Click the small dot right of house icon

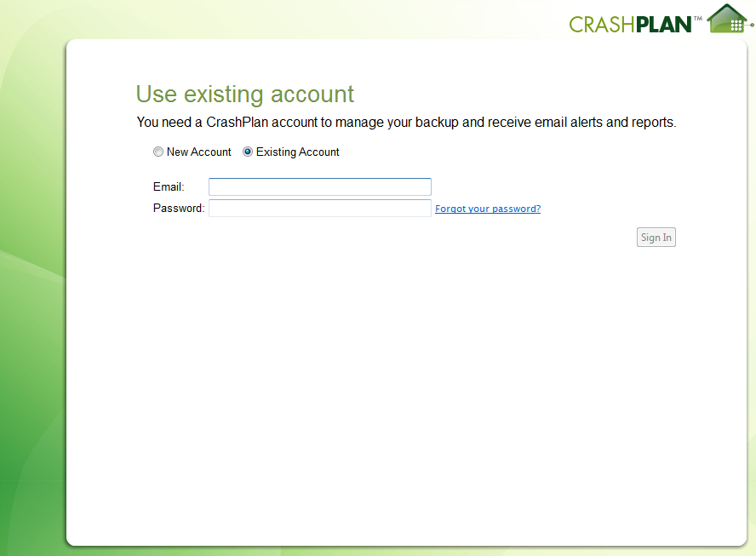752,25
